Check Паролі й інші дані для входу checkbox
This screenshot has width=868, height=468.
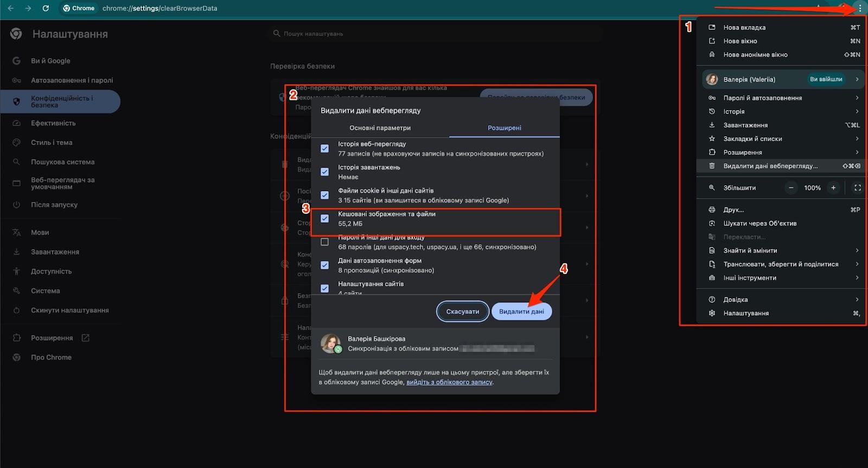point(324,242)
